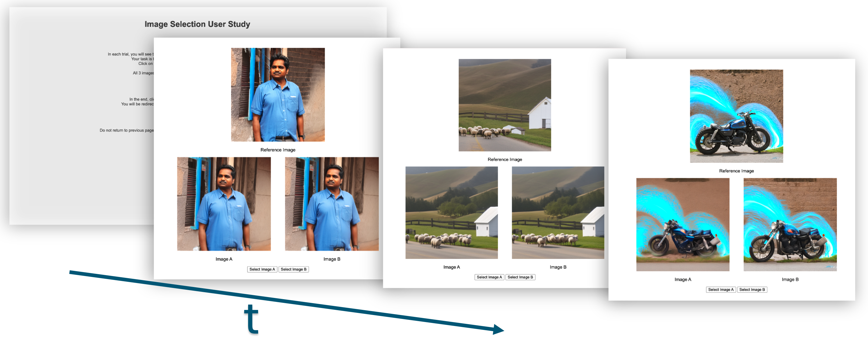Click the arrowhead of the time arrow
The height and width of the screenshot is (340, 868).
tap(498, 329)
